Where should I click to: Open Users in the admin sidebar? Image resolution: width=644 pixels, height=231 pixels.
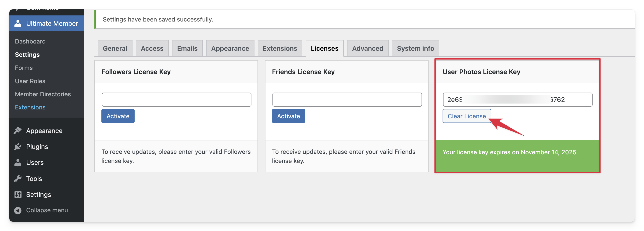point(35,163)
